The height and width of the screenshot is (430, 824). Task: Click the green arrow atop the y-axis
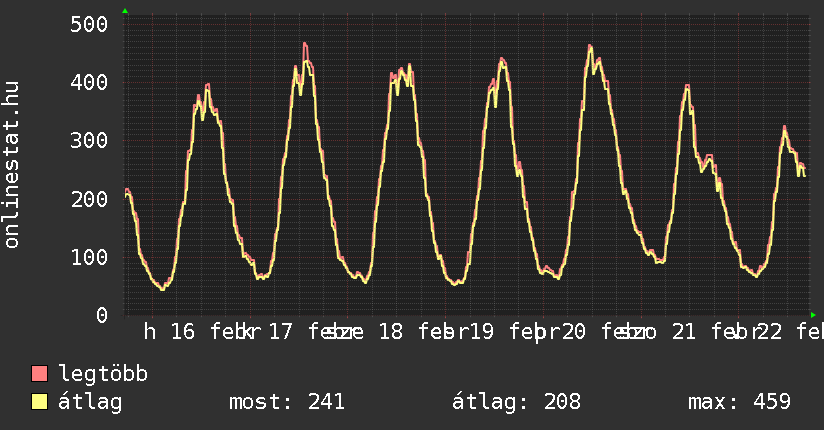(125, 11)
